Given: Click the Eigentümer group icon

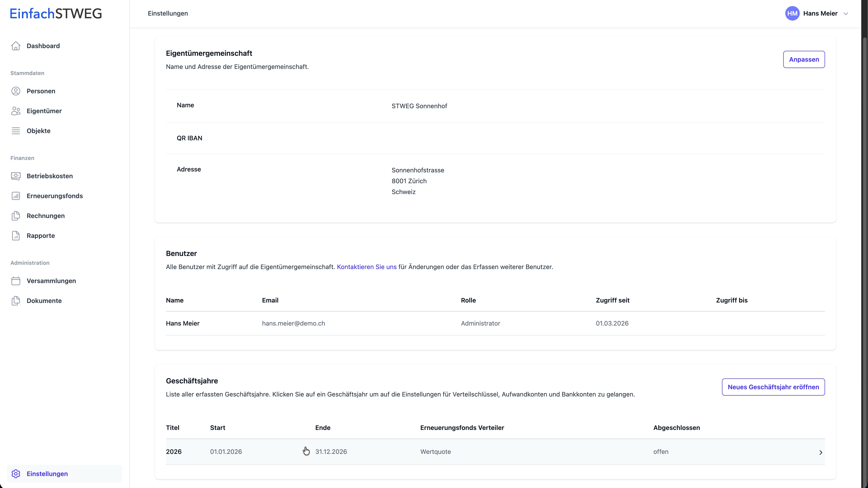Looking at the screenshot, I should pos(16,111).
